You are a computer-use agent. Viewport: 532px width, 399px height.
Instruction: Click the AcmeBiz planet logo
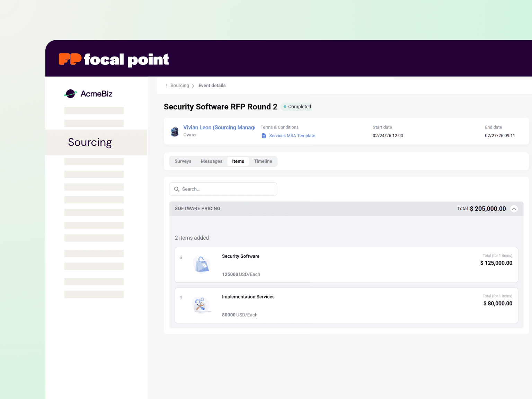pyautogui.click(x=70, y=93)
